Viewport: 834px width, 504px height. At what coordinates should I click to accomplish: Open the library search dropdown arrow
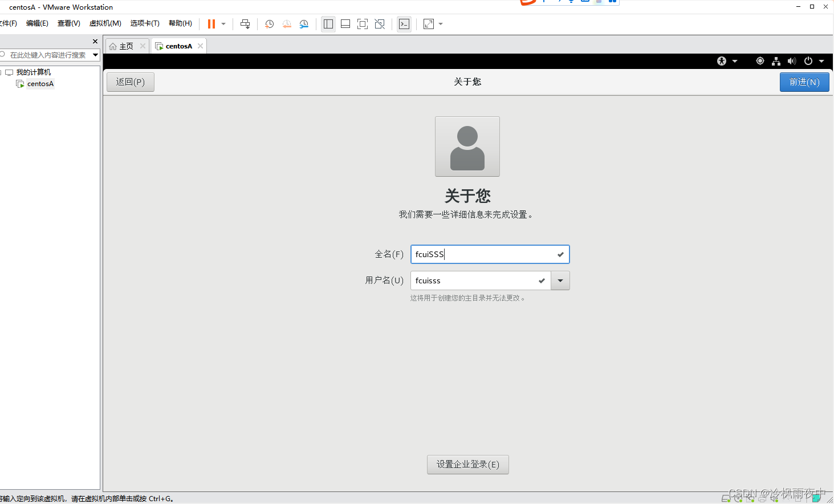pos(95,55)
